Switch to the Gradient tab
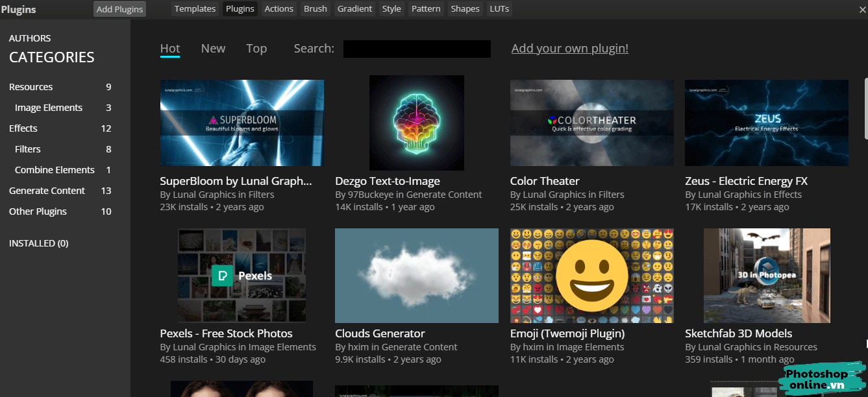Screen dimensions: 868x397 [354, 8]
